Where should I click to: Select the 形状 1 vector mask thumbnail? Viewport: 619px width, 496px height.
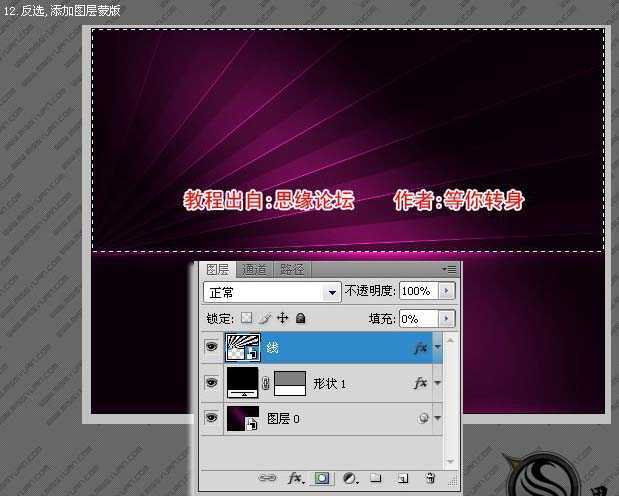pos(290,383)
